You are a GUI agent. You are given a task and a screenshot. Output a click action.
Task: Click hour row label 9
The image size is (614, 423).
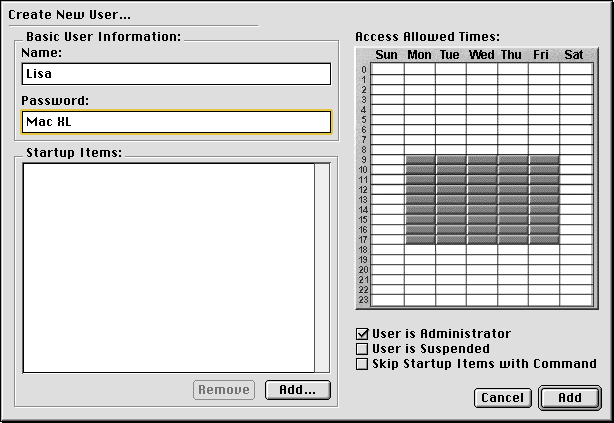(x=364, y=160)
